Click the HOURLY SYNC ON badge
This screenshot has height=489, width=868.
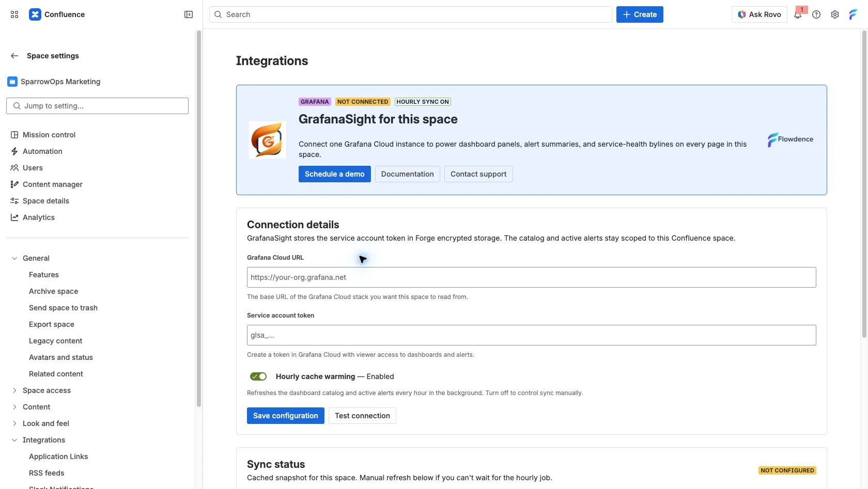[x=423, y=102]
